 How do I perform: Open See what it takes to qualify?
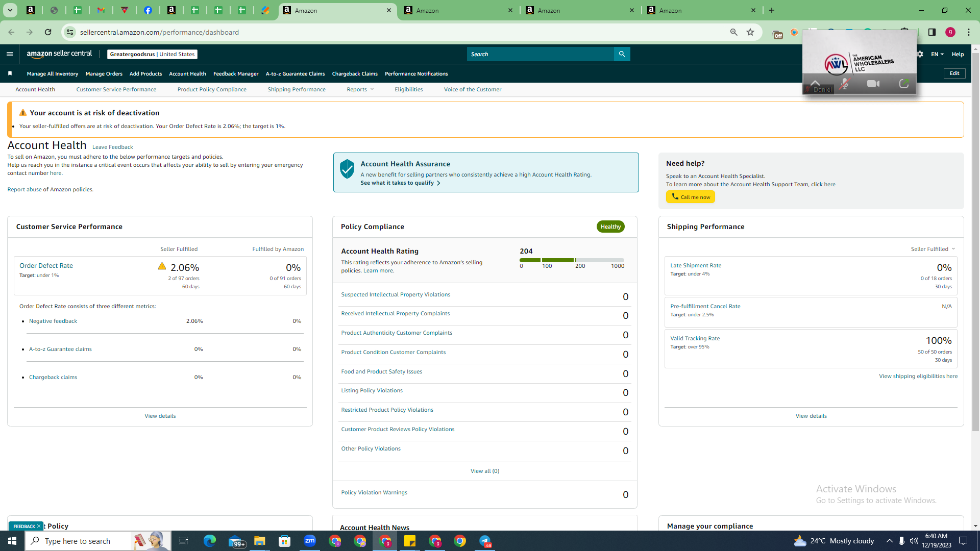click(x=400, y=183)
